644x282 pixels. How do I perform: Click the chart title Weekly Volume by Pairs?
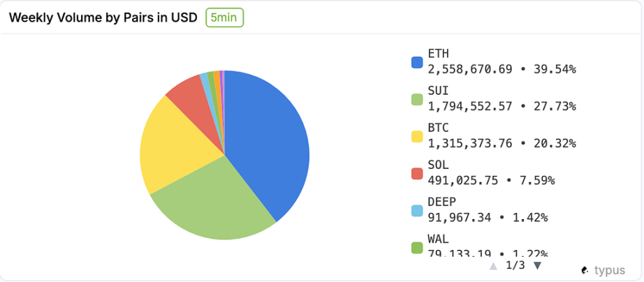[x=102, y=17]
